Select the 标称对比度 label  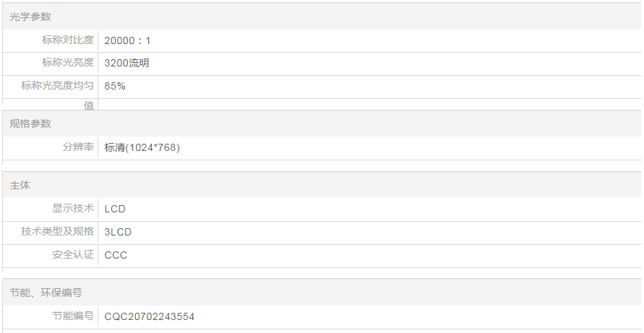coord(67,40)
